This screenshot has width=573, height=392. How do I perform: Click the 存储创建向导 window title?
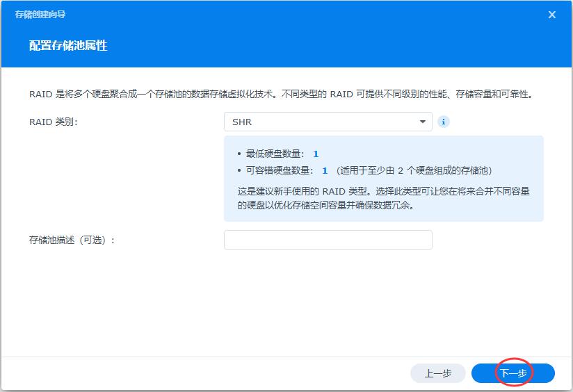tap(40, 15)
